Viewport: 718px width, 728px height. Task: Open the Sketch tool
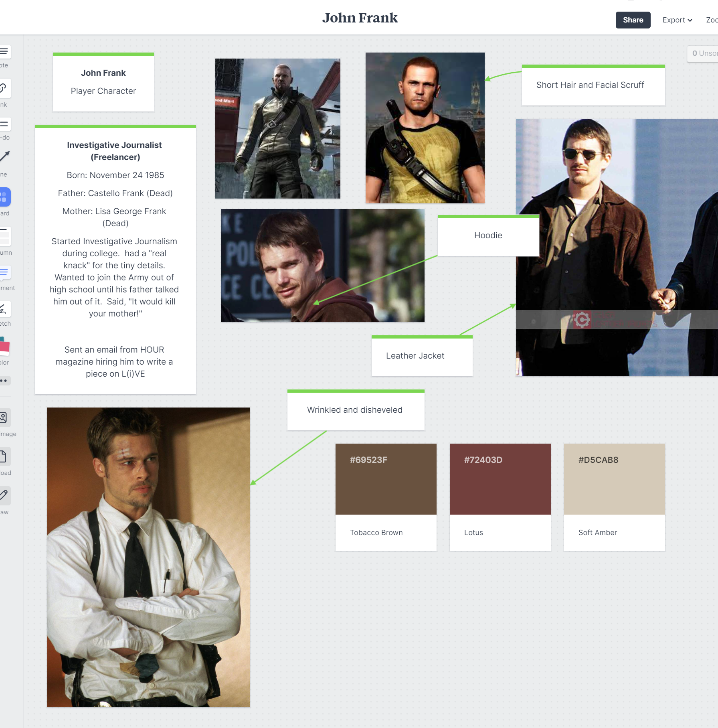click(x=4, y=309)
